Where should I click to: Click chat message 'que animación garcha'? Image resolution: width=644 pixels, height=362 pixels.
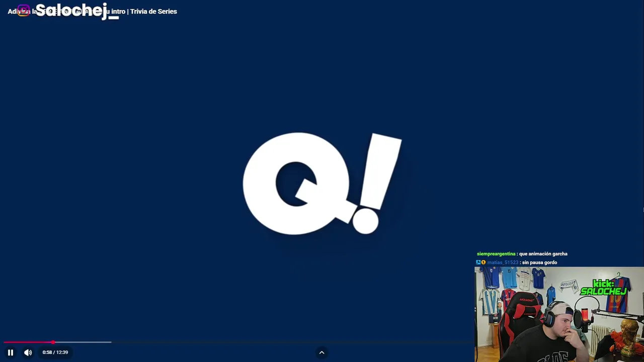coord(543,254)
